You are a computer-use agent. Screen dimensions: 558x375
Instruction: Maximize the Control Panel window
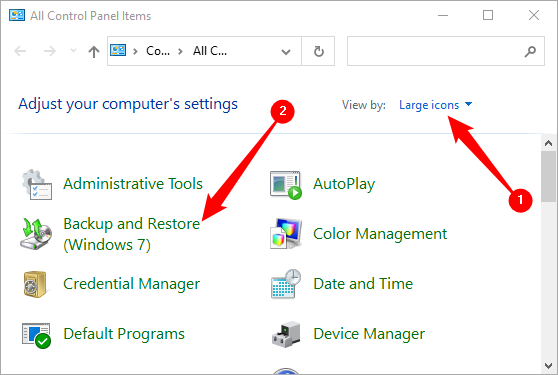click(x=488, y=15)
